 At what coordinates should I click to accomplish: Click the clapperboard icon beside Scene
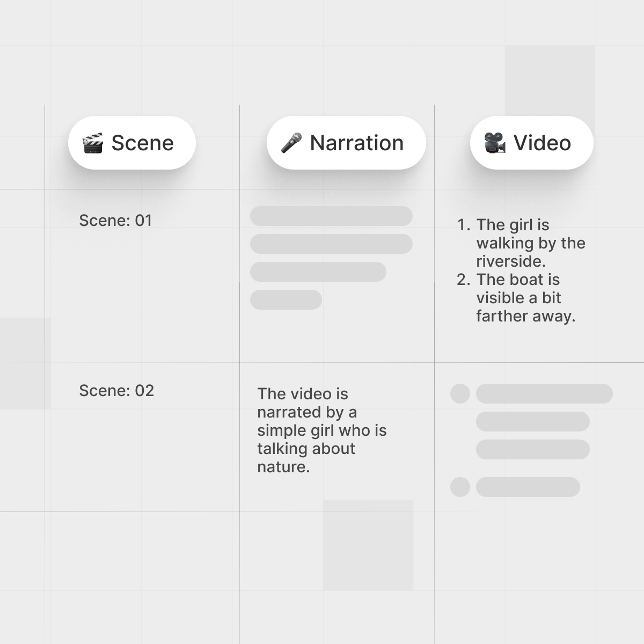(93, 143)
